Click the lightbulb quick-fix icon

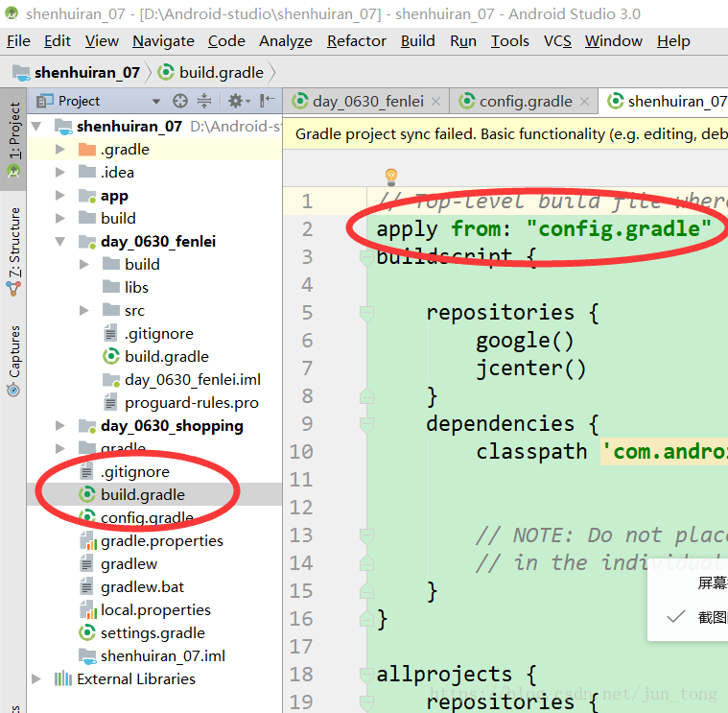[x=391, y=177]
